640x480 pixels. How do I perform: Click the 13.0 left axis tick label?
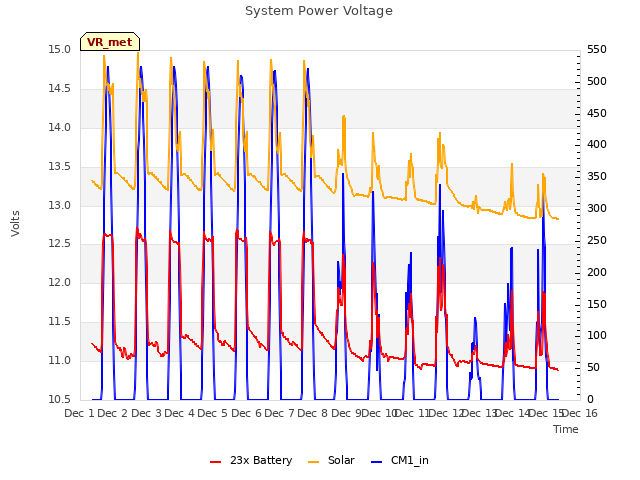coord(60,205)
